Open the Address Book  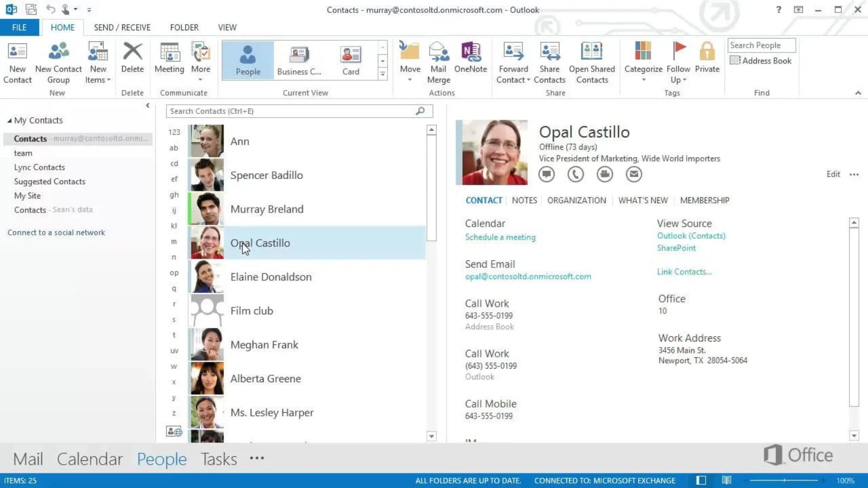coord(761,61)
